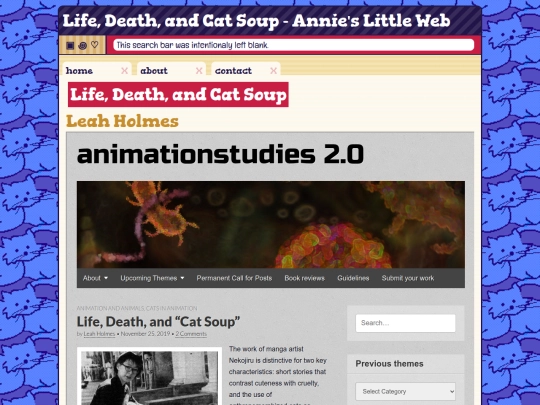Open the 2 Comments link

tap(191, 334)
